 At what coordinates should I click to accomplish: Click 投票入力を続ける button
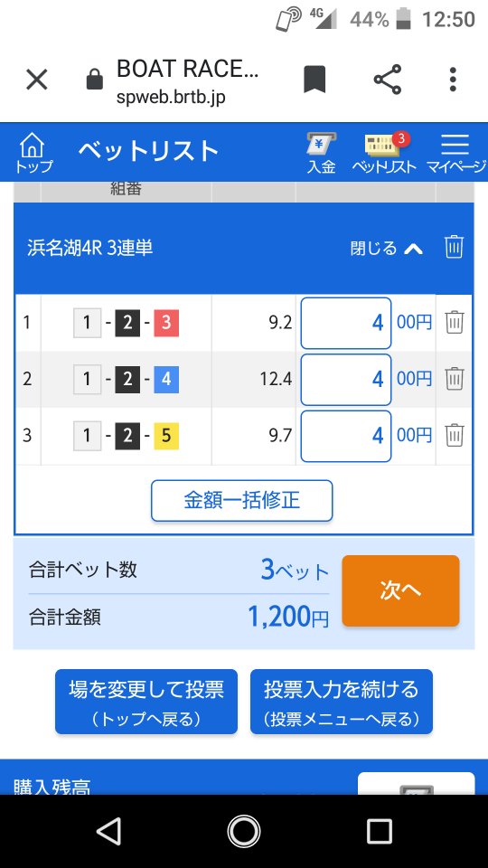pos(342,702)
